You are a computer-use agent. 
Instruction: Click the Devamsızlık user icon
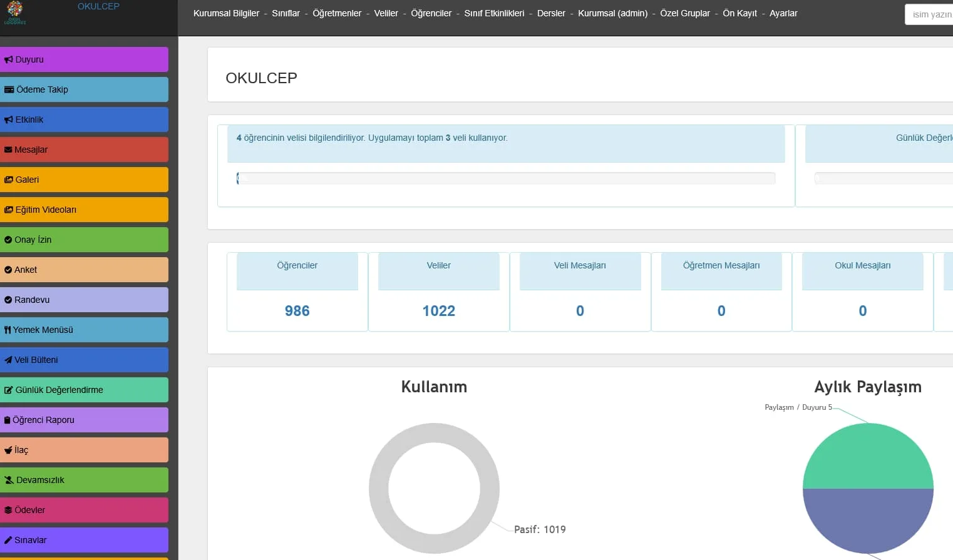(9, 481)
